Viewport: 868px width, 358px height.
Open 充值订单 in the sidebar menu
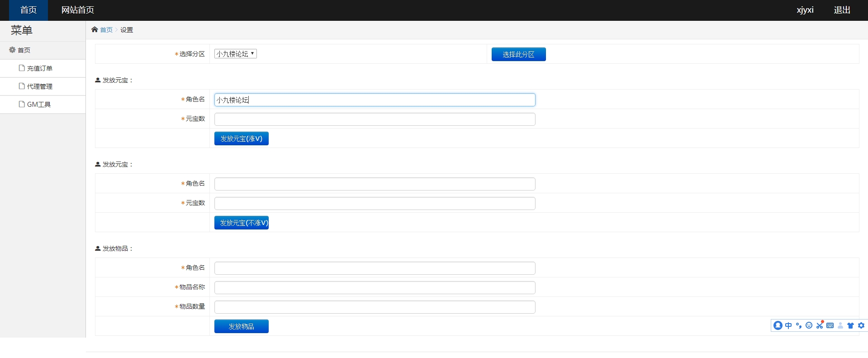coord(39,68)
